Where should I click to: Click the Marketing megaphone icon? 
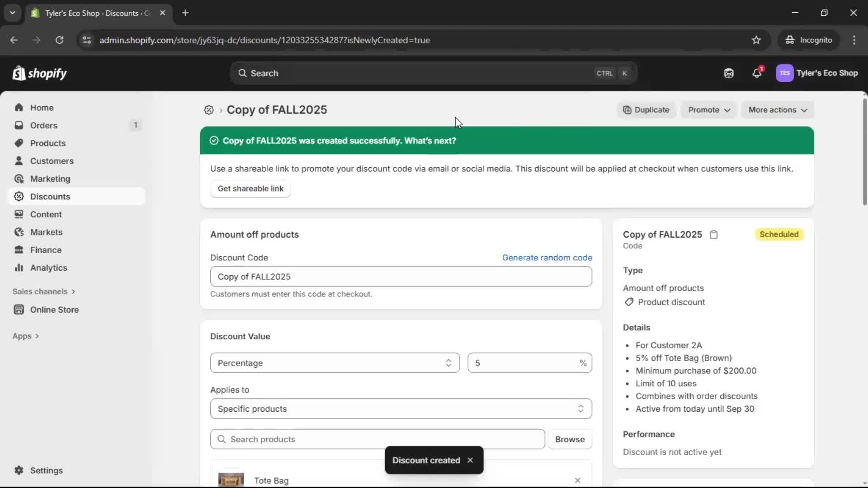tap(19, 178)
